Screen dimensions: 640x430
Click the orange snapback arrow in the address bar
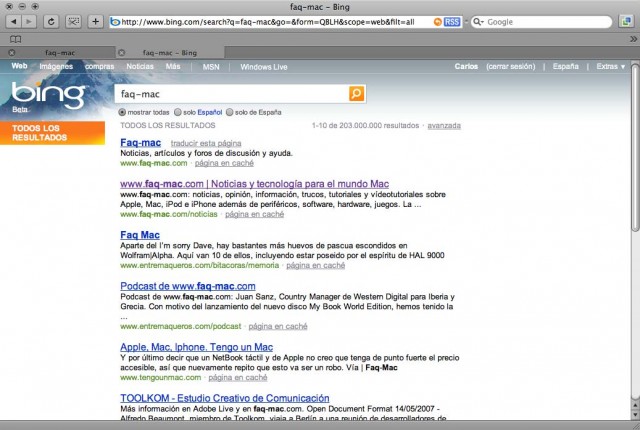(x=438, y=22)
